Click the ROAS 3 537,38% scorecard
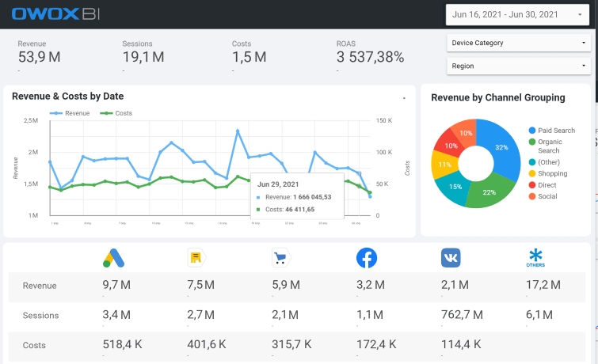The width and height of the screenshot is (598, 364). (x=370, y=56)
